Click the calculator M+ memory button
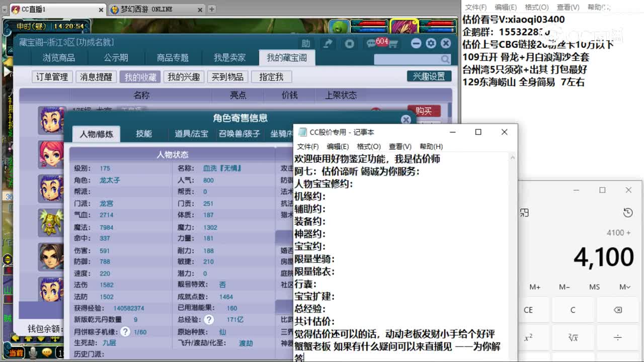 pos(535,287)
